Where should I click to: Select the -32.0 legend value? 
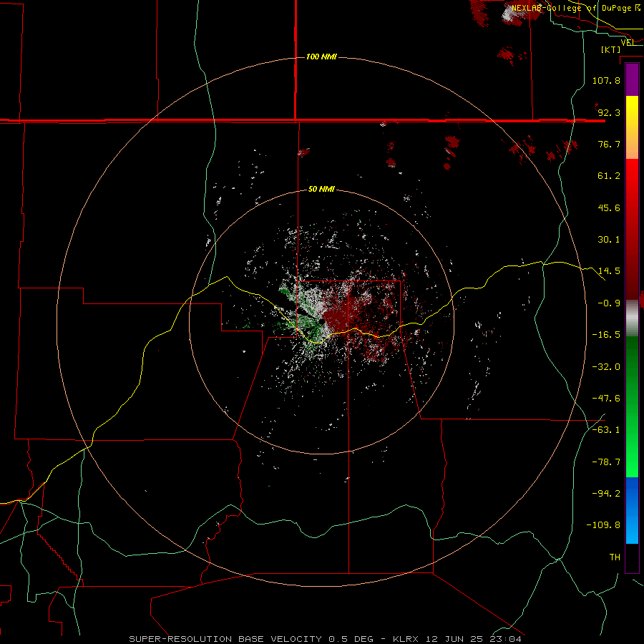[x=606, y=367]
